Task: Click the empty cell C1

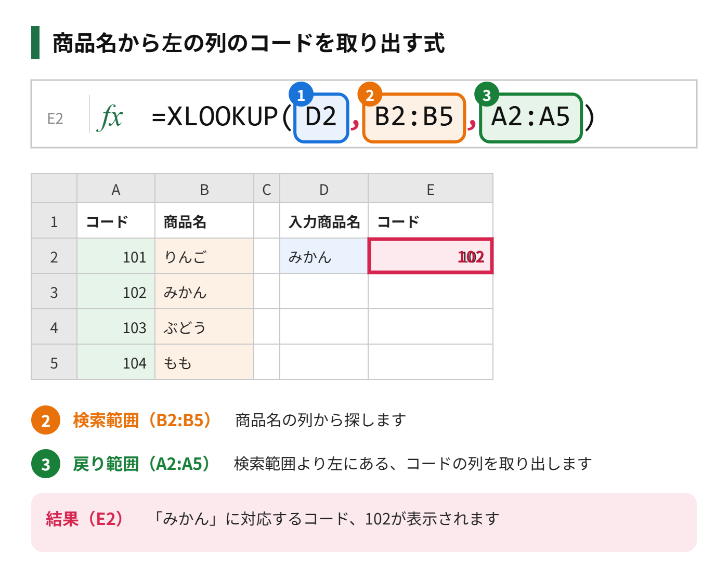Action: (x=267, y=221)
